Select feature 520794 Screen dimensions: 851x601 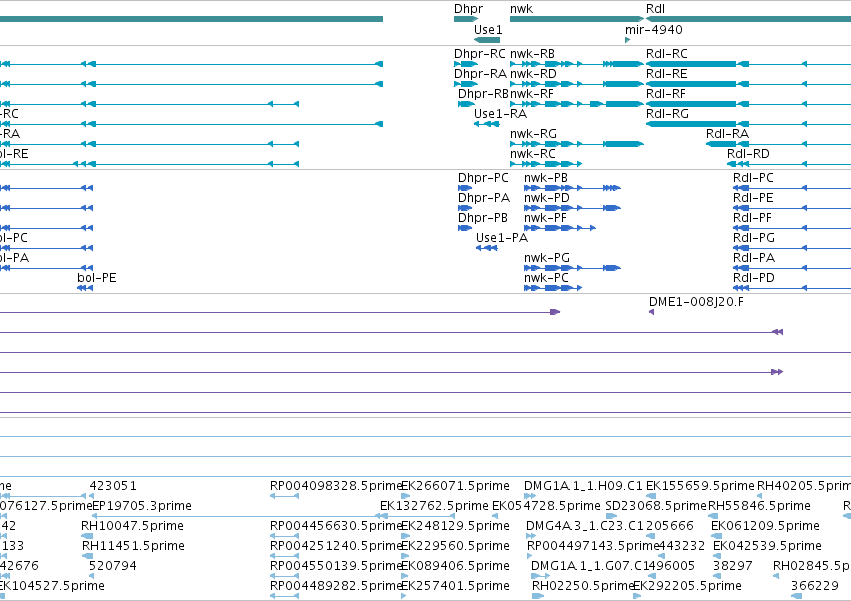[91, 576]
